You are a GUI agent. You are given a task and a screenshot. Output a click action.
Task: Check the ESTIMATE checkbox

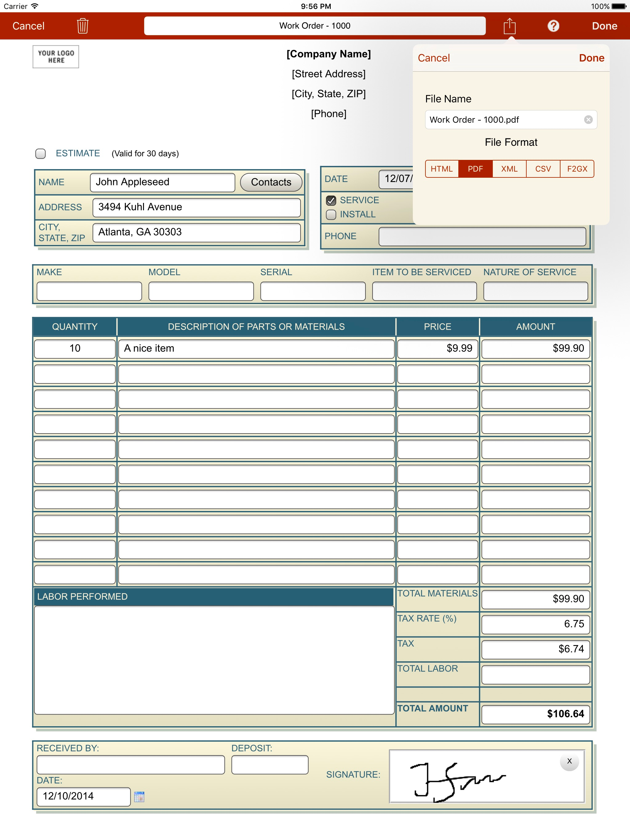point(41,153)
